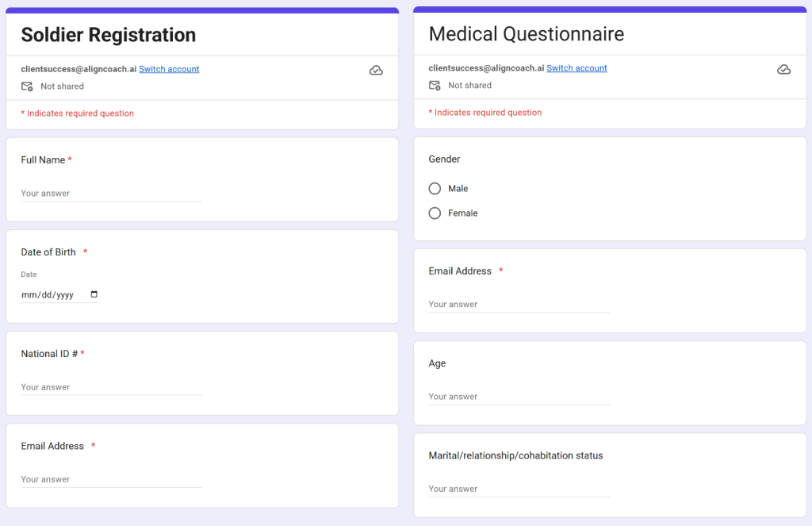This screenshot has width=812, height=526.
Task: Focus the National ID # answer field
Action: (111, 387)
